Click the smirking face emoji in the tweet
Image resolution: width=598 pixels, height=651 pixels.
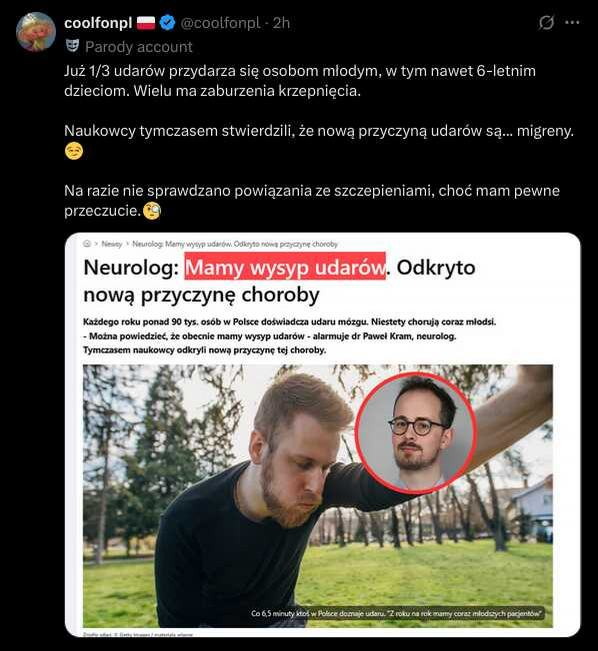[x=74, y=151]
